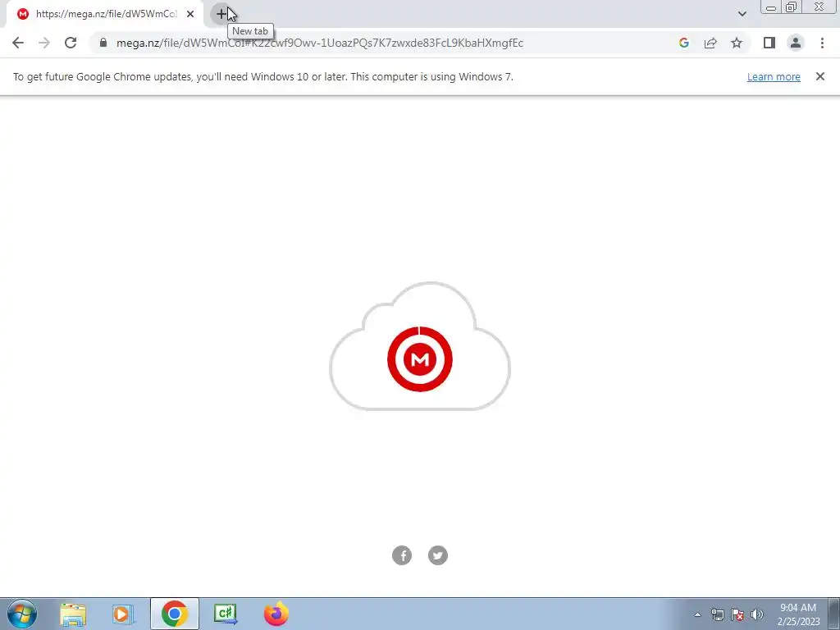The height and width of the screenshot is (630, 840).
Task: Select the Chrome taskbar button
Action: coord(174,614)
